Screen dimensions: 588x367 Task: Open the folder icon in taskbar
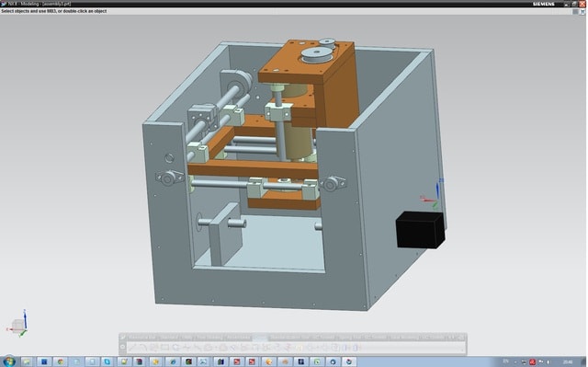pos(27,361)
